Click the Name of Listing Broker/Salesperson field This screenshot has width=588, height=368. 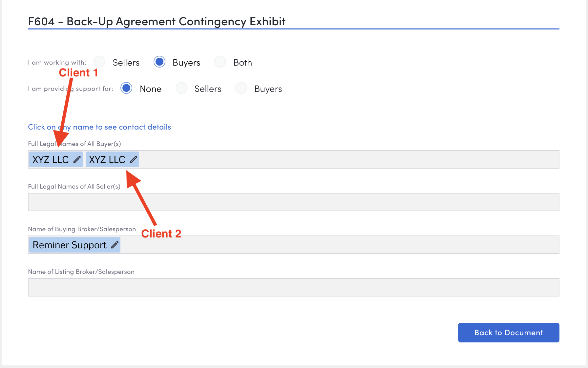pos(294,287)
